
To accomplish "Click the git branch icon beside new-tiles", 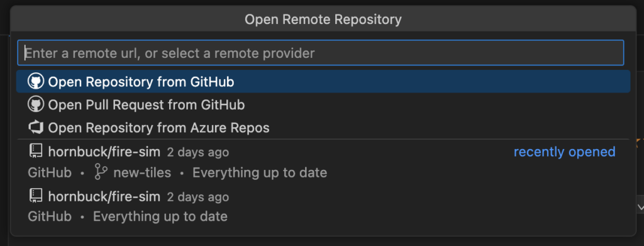I will pos(100,172).
